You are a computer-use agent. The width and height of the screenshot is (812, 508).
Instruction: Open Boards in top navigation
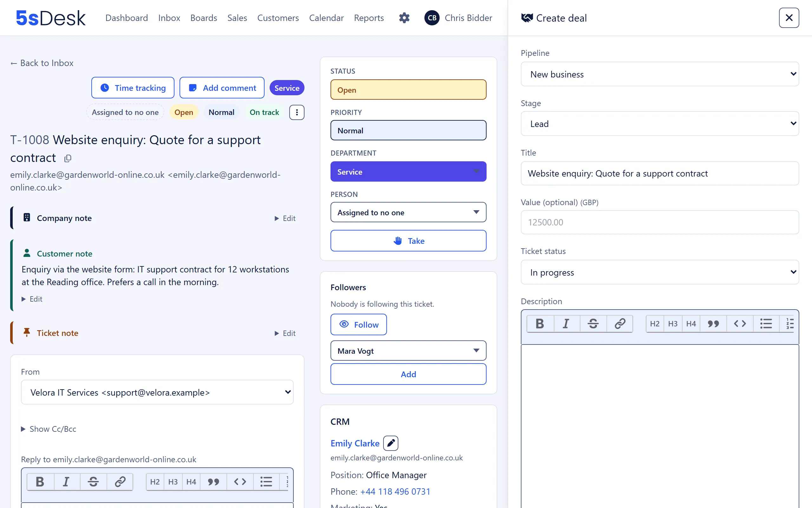point(204,18)
